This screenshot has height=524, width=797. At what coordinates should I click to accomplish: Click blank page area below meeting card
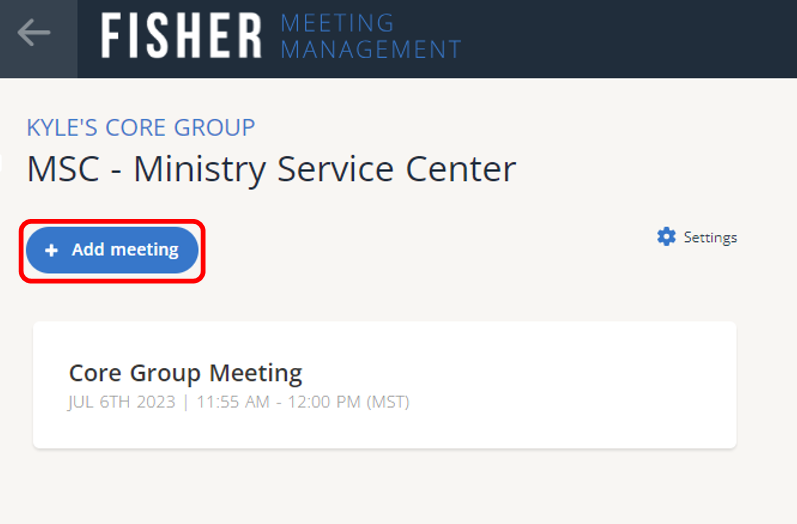(x=400, y=485)
